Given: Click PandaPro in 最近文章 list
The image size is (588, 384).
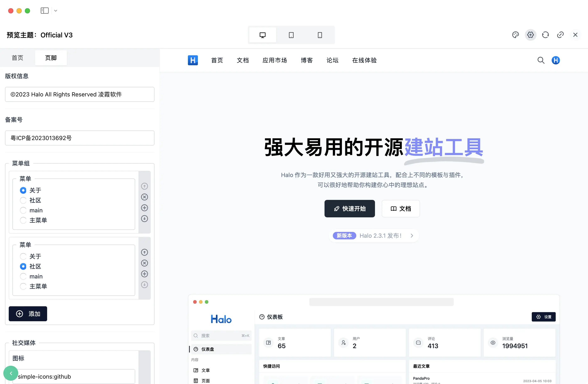Looking at the screenshot, I should click(421, 378).
